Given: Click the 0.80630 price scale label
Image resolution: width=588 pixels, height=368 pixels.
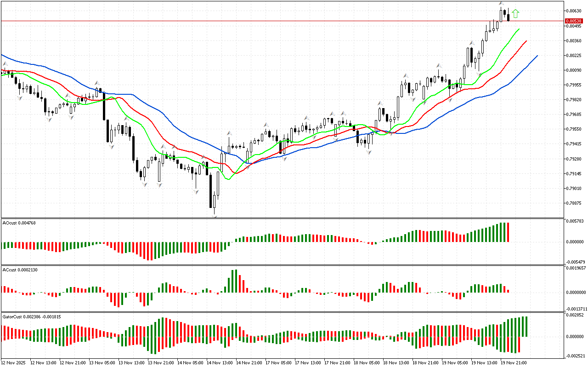Looking at the screenshot, I should (574, 11).
